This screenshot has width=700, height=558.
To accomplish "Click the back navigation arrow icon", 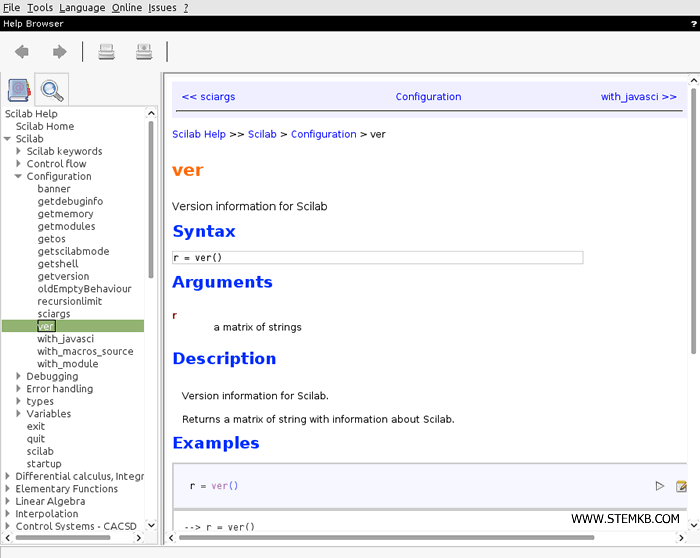I will (x=22, y=52).
